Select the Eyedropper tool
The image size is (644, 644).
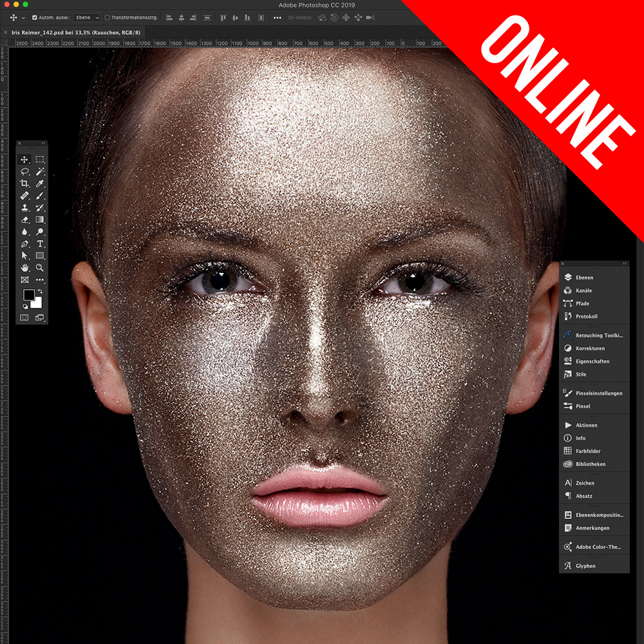pos(40,184)
